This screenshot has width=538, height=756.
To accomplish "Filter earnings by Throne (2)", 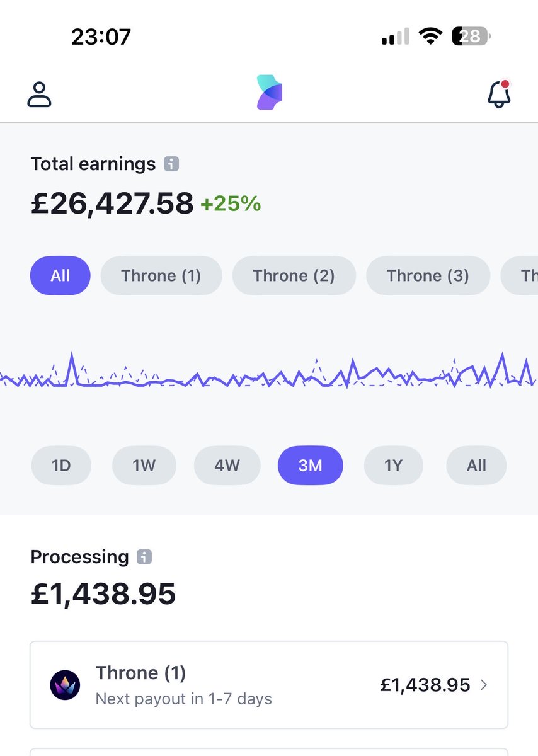I will tap(294, 276).
